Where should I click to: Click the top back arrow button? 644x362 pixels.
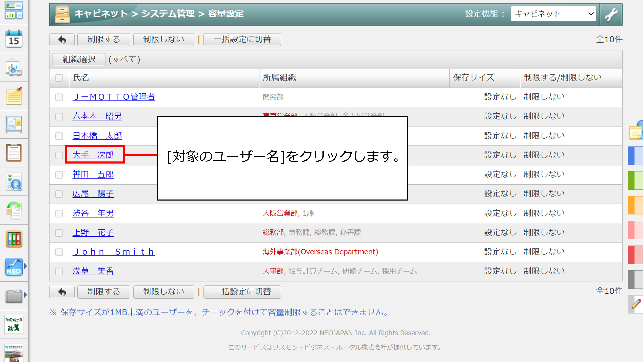point(62,39)
